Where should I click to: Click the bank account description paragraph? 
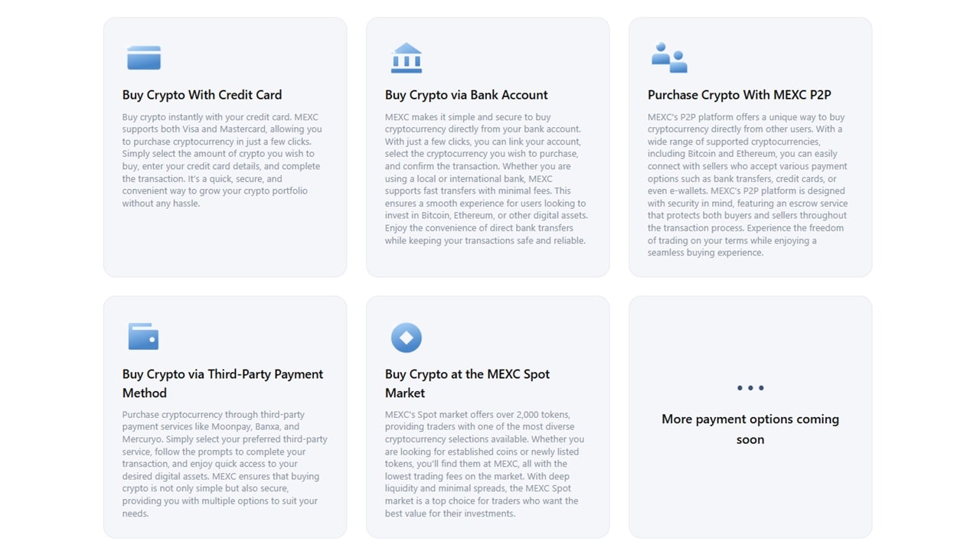point(486,179)
